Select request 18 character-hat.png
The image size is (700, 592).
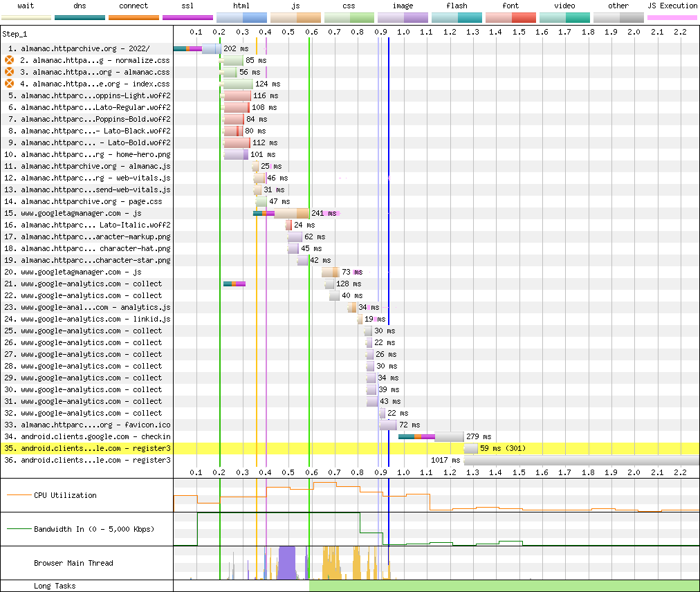click(x=87, y=248)
